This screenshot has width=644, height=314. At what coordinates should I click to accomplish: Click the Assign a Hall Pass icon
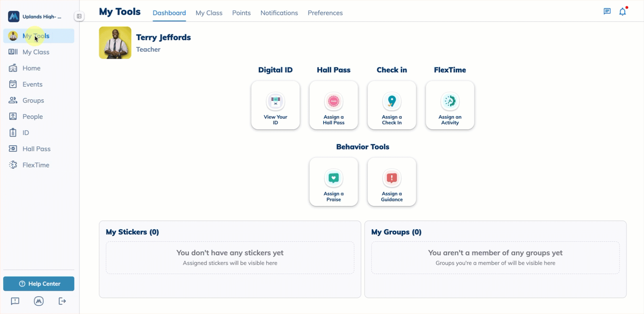(x=334, y=101)
